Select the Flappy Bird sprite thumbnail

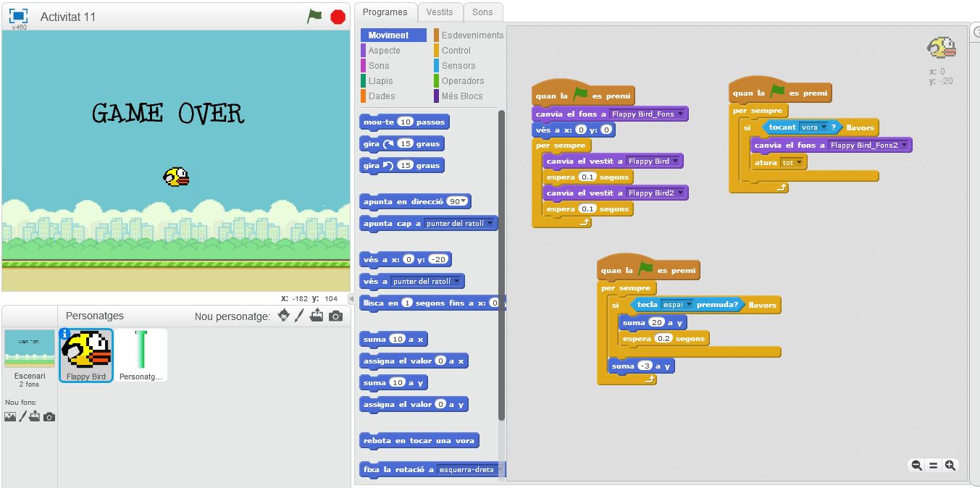tap(86, 355)
